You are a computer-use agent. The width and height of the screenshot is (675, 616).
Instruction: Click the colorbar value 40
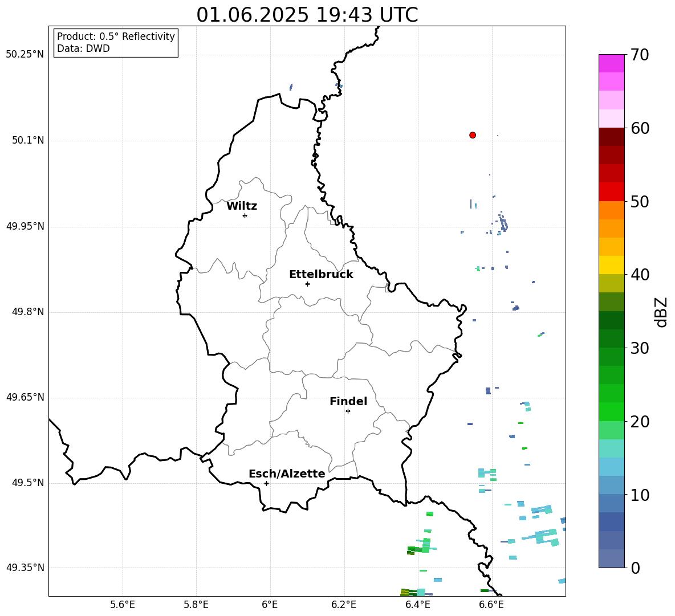coord(640,275)
